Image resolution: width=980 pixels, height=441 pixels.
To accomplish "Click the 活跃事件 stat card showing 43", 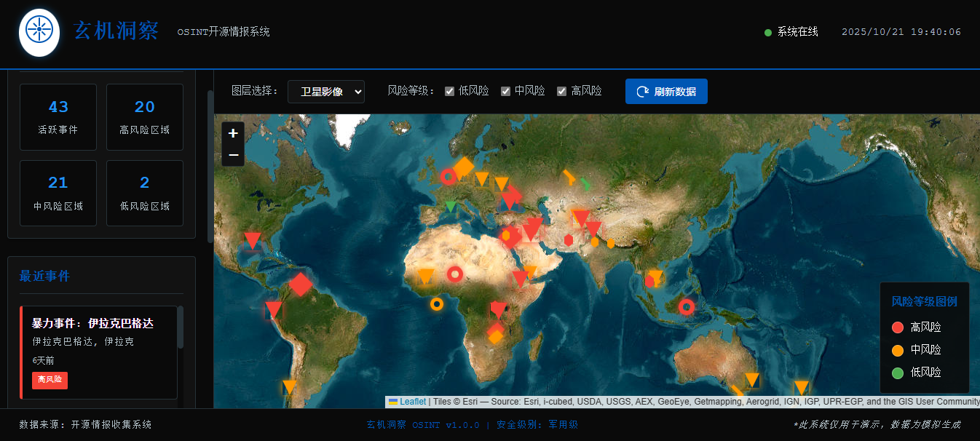I will (58, 117).
